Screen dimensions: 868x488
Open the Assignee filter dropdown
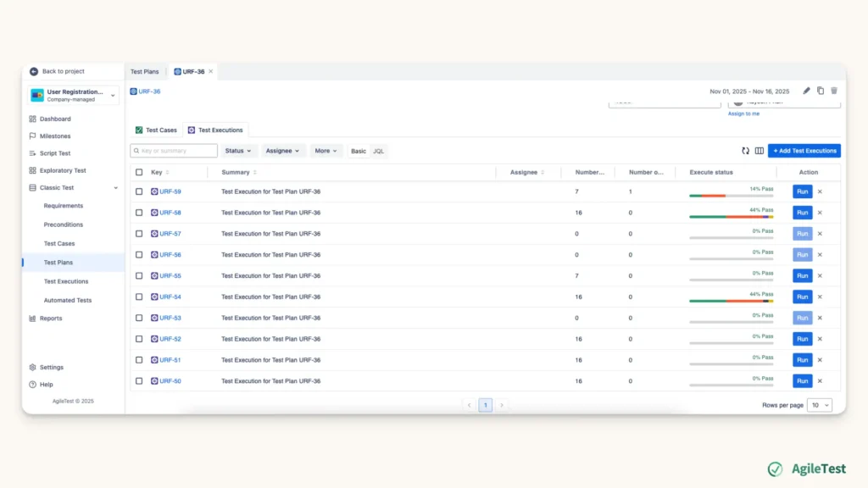[x=282, y=151]
